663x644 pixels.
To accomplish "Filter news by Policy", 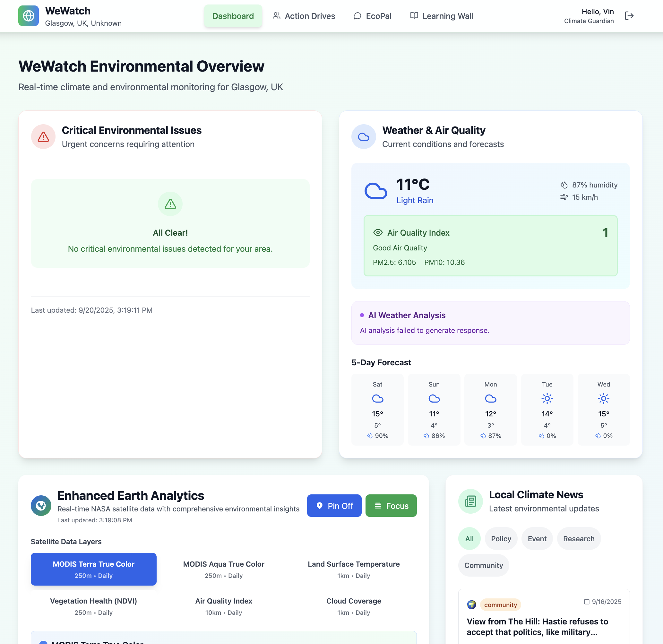I will [501, 538].
